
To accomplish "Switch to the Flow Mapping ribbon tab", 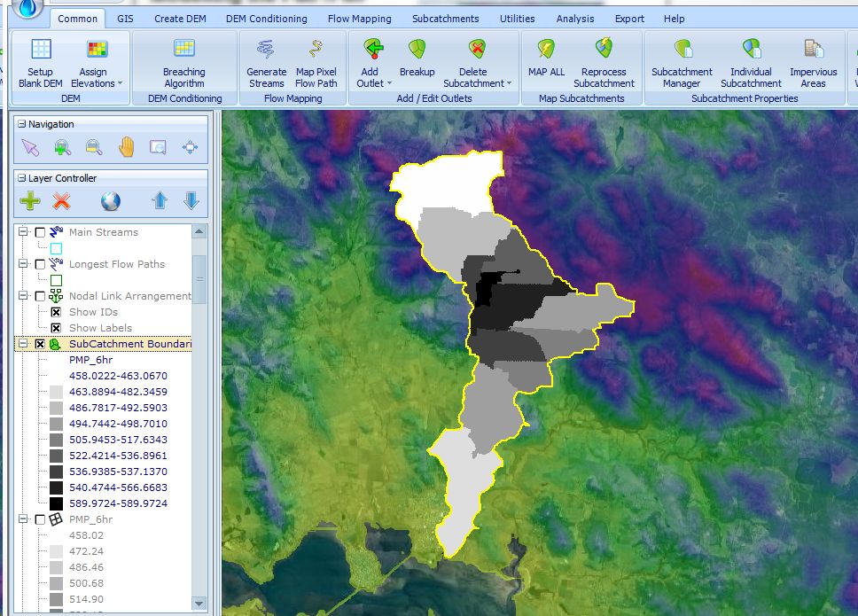I will click(x=357, y=19).
